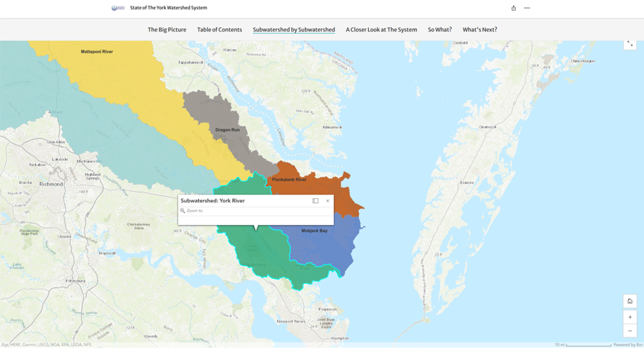Toggle the popup dock view
Image resolution: width=644 pixels, height=350 pixels.
coord(314,200)
